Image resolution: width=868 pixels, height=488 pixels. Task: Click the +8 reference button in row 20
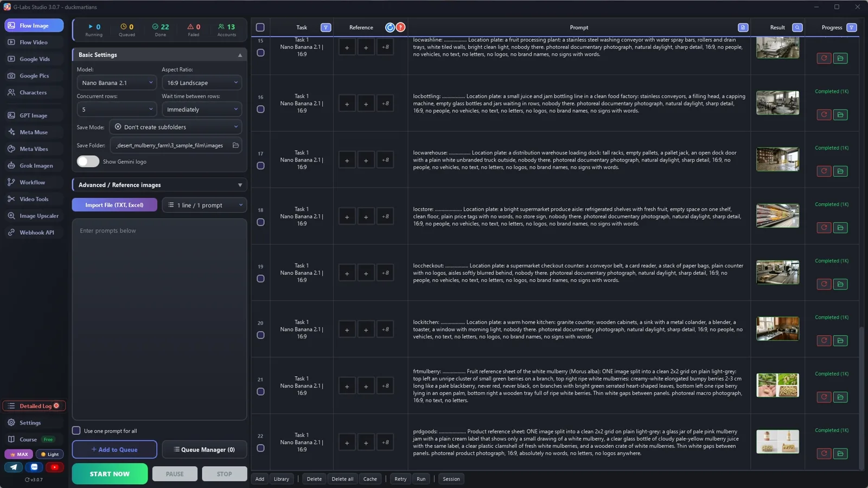click(385, 330)
